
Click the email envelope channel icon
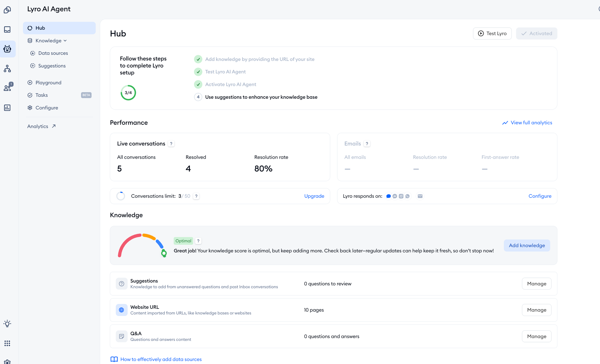click(420, 196)
